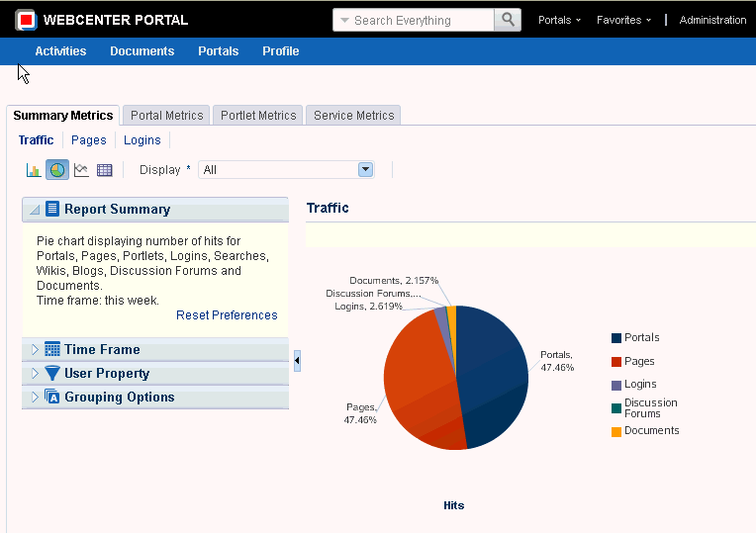Click the Time Frame calendar icon

point(52,349)
